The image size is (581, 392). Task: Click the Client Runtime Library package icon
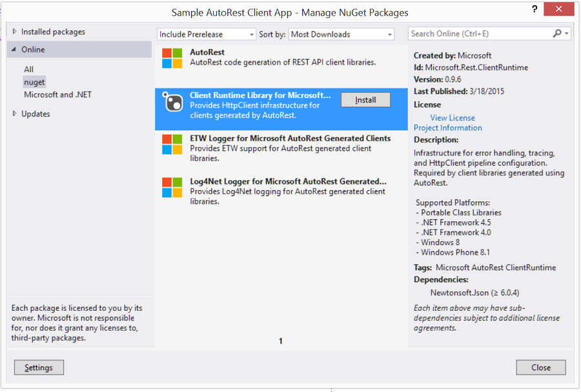click(x=172, y=102)
